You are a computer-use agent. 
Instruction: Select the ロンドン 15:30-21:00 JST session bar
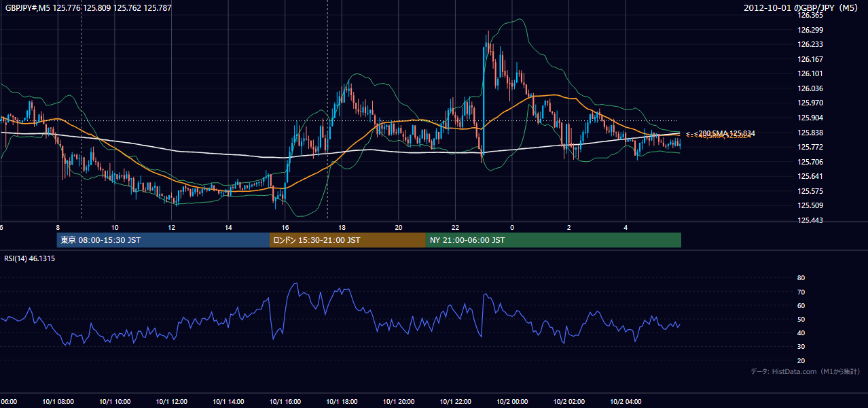click(x=348, y=240)
